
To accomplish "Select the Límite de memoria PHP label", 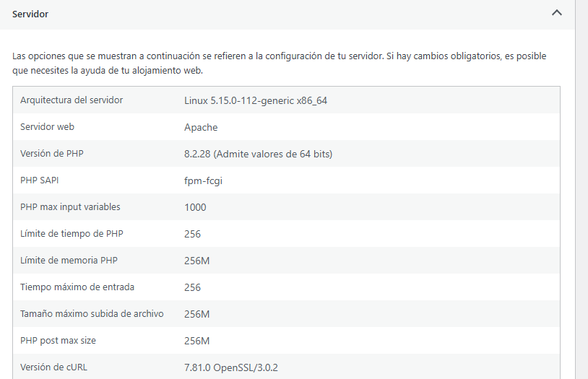I will 69,260.
